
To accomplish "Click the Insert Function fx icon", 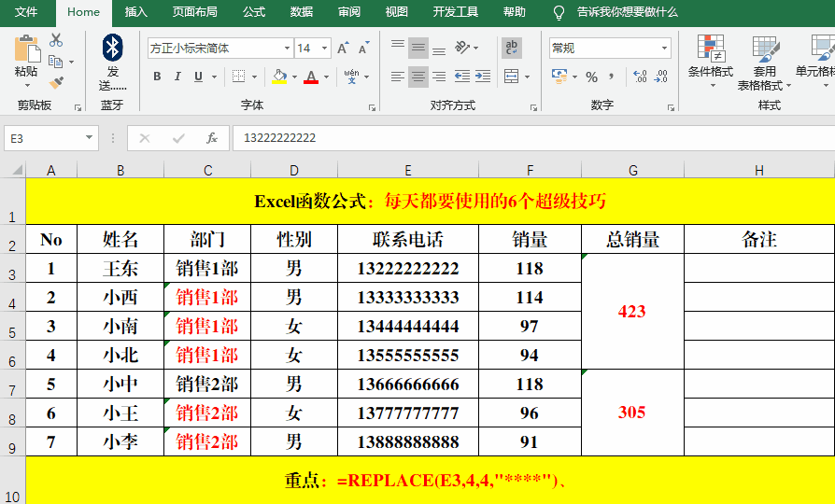I will click(212, 138).
